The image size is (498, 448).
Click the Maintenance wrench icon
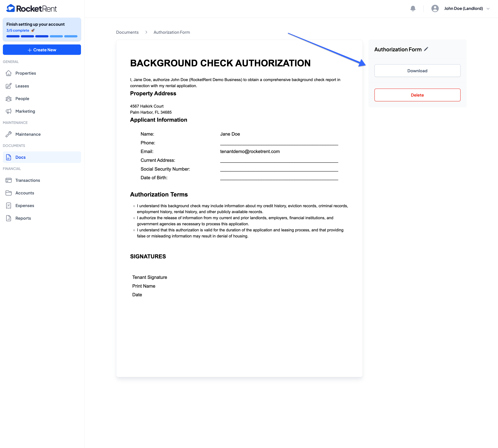[x=9, y=134]
